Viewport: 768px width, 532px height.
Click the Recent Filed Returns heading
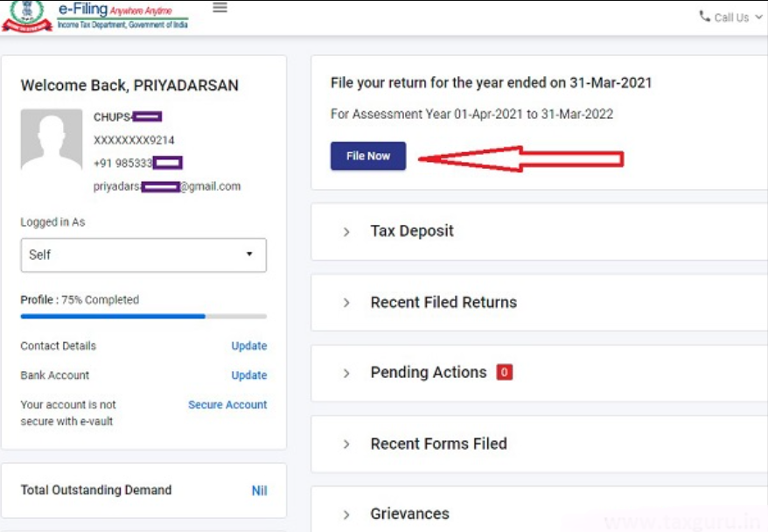(443, 302)
